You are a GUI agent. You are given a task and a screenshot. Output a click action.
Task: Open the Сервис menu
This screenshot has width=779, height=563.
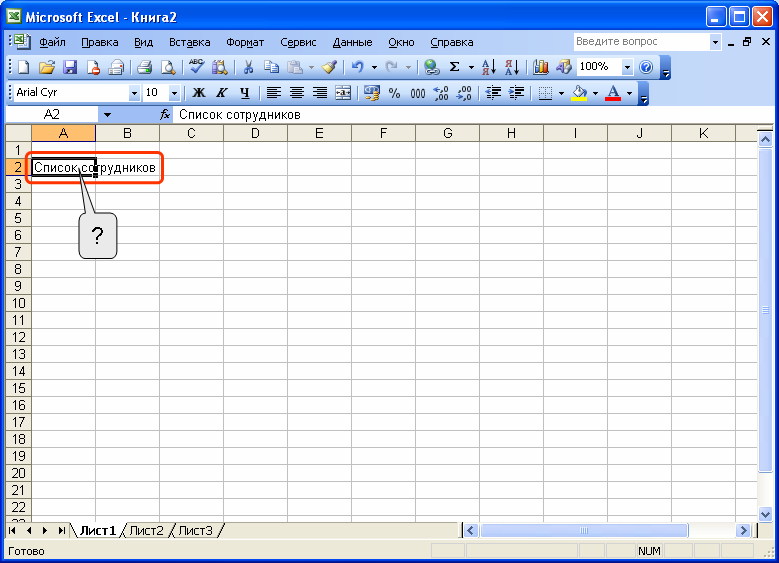[298, 42]
